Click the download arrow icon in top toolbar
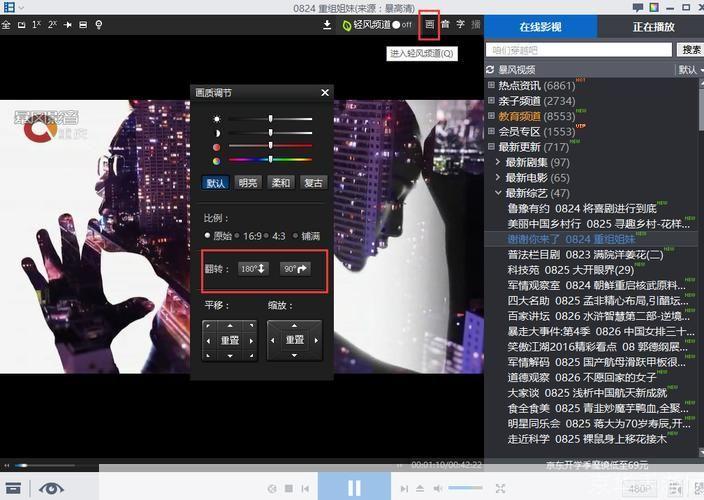The width and height of the screenshot is (704, 500). click(x=326, y=25)
